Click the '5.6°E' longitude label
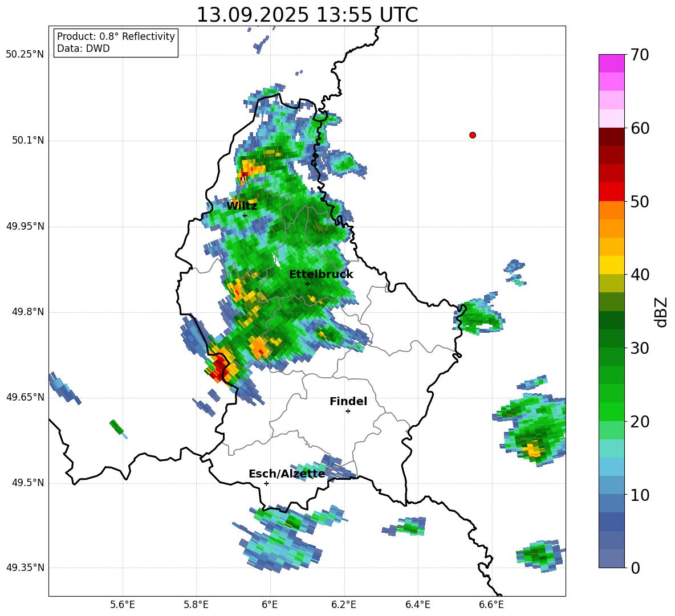This screenshot has width=675, height=616. pyautogui.click(x=123, y=605)
